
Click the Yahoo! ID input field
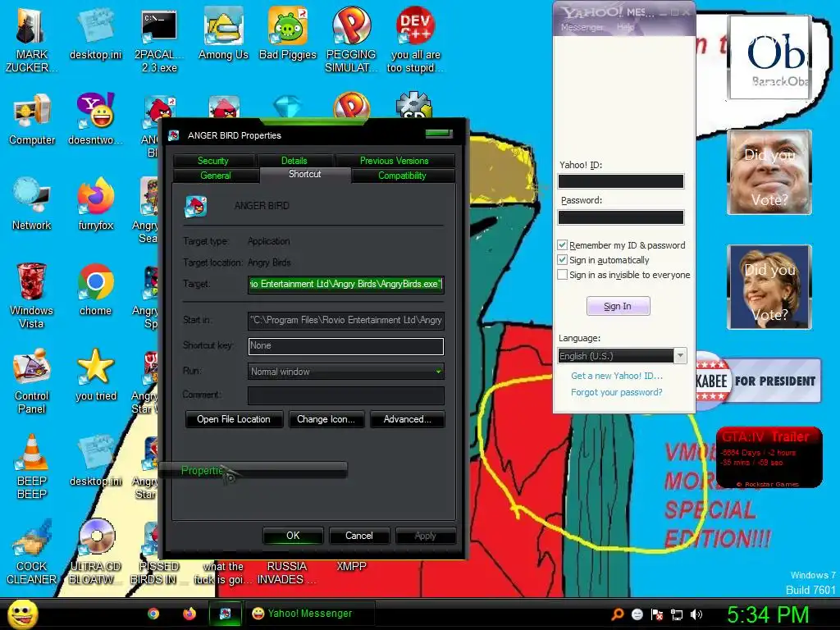[621, 181]
